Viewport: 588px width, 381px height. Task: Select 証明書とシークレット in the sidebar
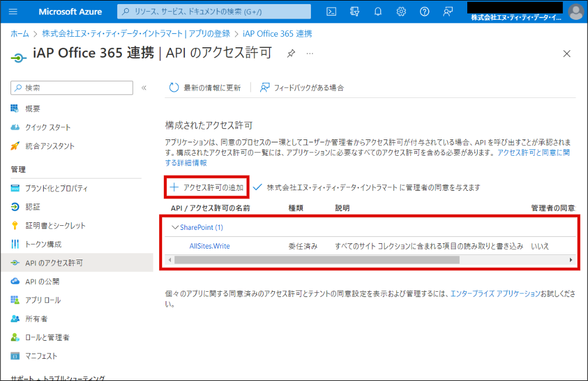pos(55,225)
